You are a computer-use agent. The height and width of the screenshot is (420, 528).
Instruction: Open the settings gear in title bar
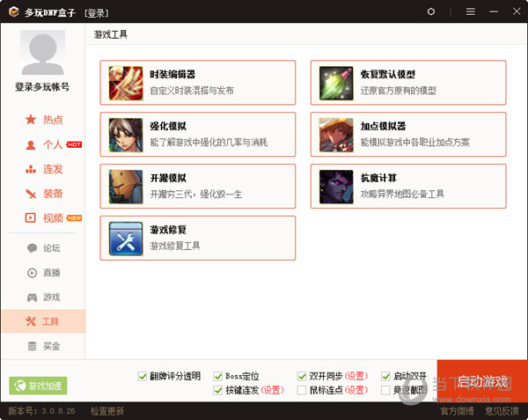431,11
